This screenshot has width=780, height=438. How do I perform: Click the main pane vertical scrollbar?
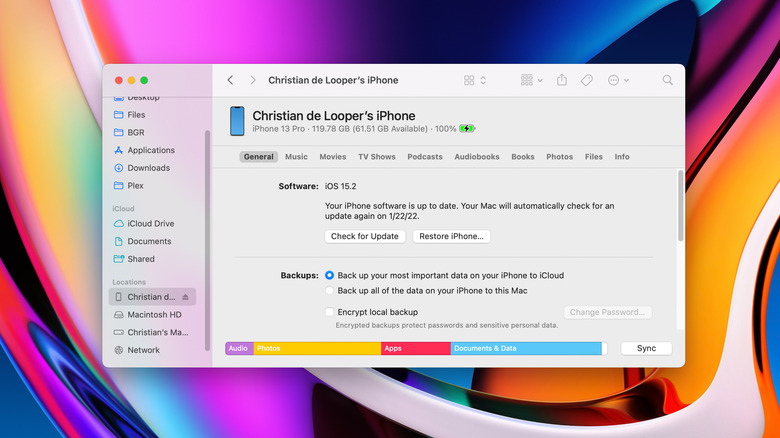coord(681,206)
